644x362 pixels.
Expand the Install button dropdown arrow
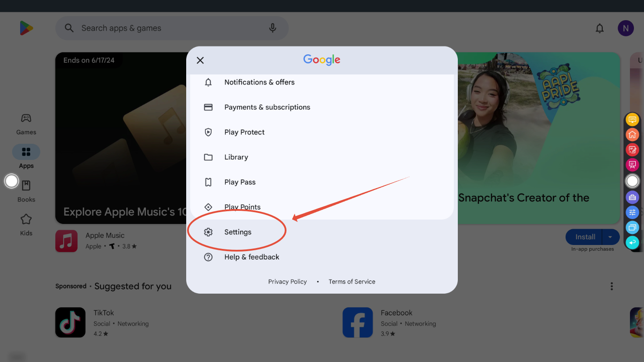pos(610,237)
